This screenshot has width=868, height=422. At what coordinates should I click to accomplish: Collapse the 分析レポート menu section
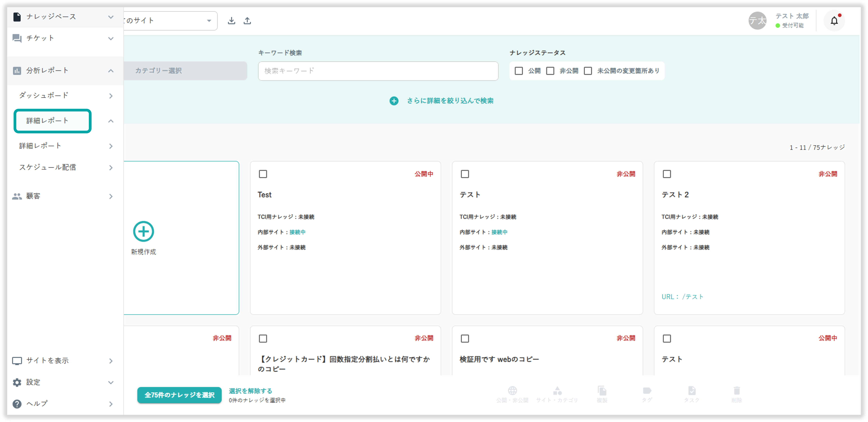[x=111, y=71]
